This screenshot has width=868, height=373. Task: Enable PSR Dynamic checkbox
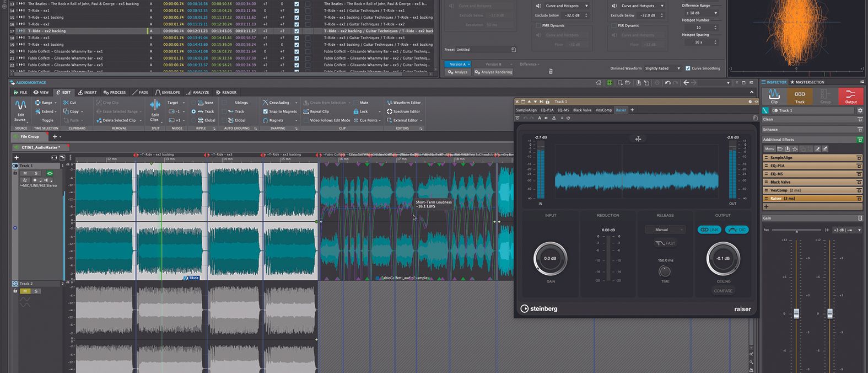click(613, 25)
